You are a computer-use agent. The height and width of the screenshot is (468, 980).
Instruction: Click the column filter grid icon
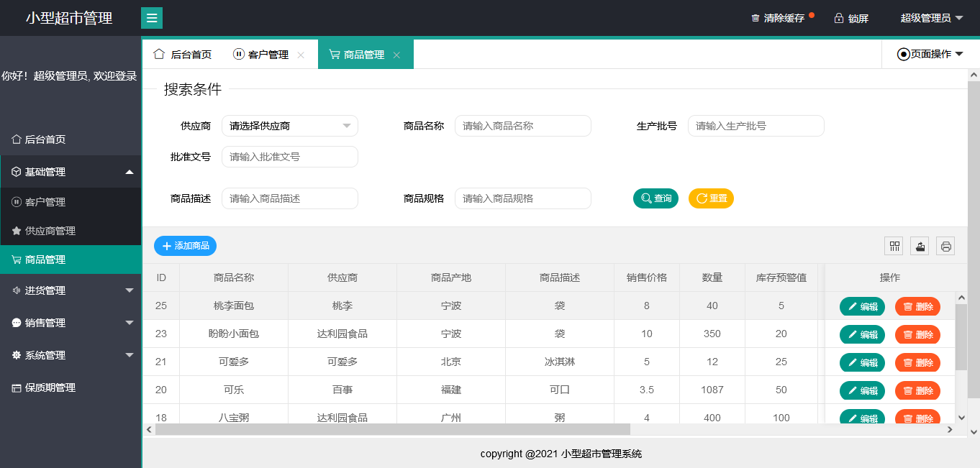(x=894, y=247)
